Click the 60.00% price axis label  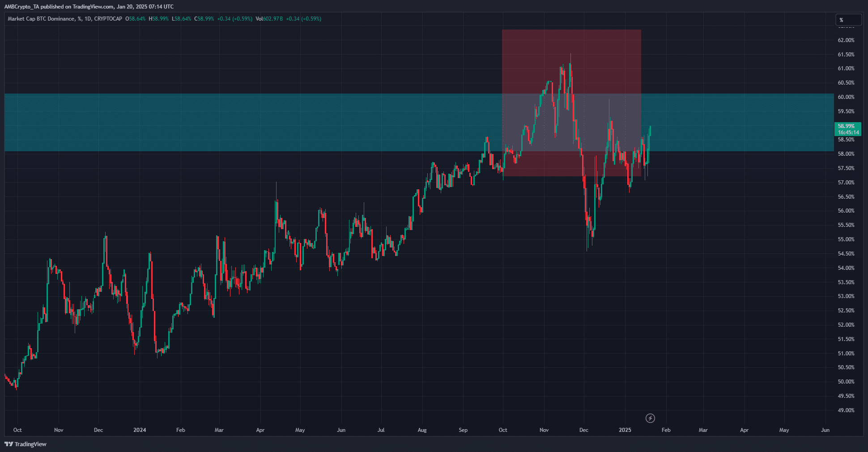(x=846, y=97)
